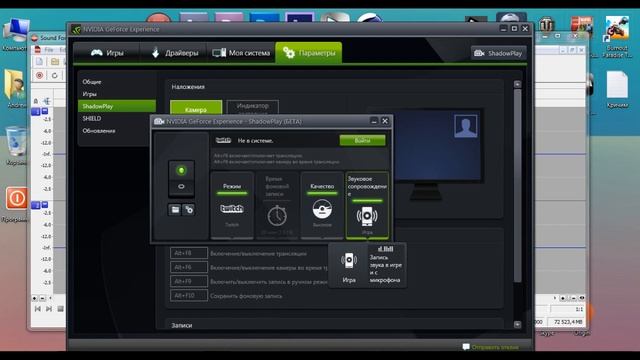This screenshot has width=640, height=360.
Task: Open the World of Tanks desktop icon
Action: click(x=547, y=24)
